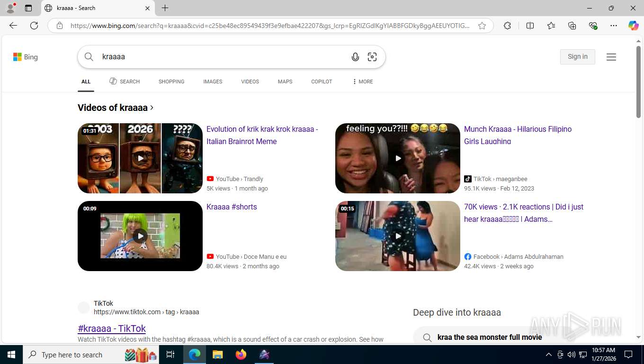Switch to COPILOT tab
644x364 pixels.
322,82
